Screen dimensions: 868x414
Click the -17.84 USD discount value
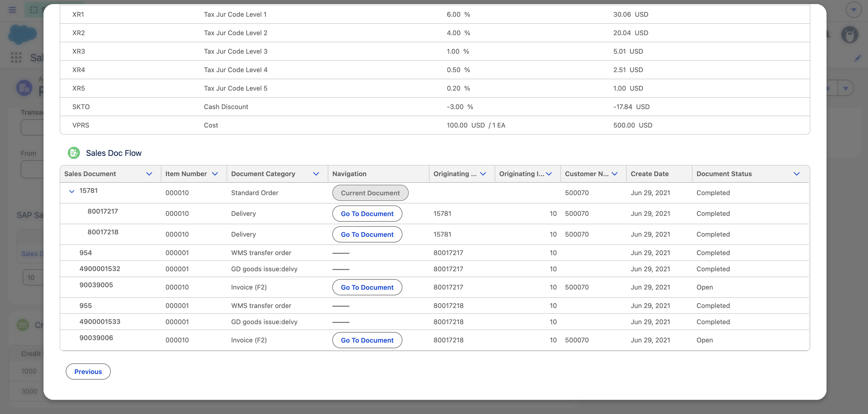[x=632, y=107]
